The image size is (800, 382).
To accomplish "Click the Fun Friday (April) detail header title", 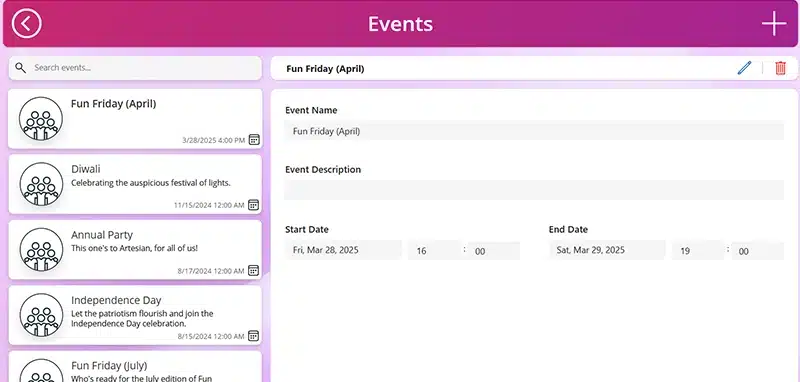I will coord(325,69).
